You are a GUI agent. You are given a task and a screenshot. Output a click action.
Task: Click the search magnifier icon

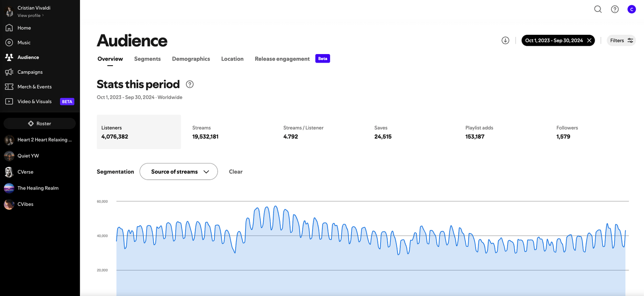point(598,9)
